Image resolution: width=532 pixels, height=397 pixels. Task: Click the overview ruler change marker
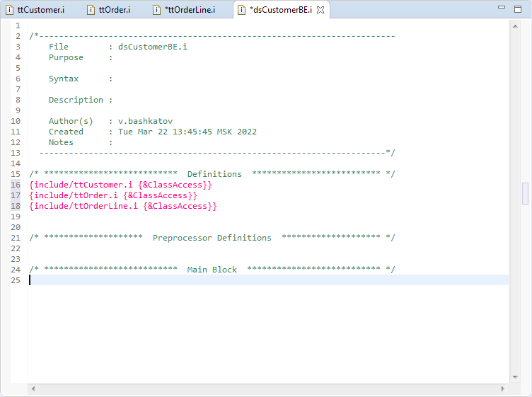coord(525,193)
